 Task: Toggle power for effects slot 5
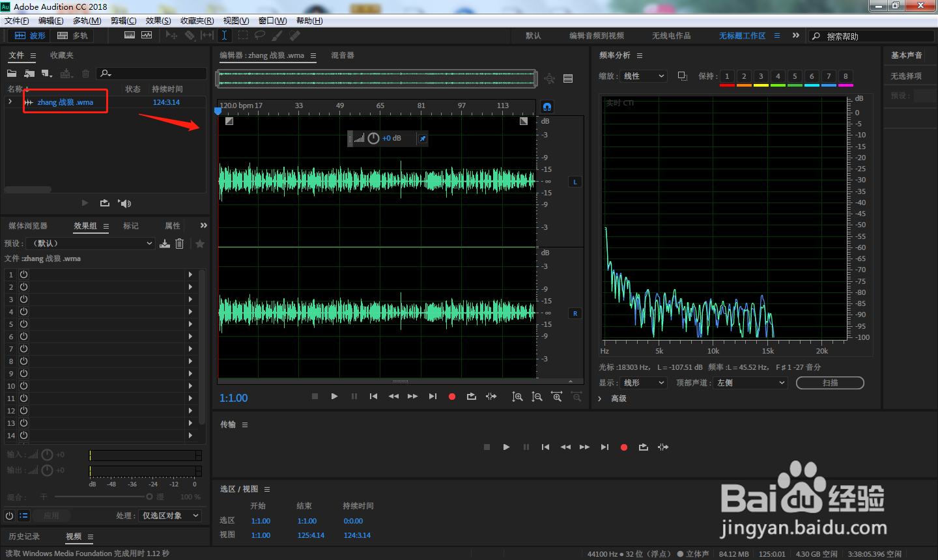(23, 324)
